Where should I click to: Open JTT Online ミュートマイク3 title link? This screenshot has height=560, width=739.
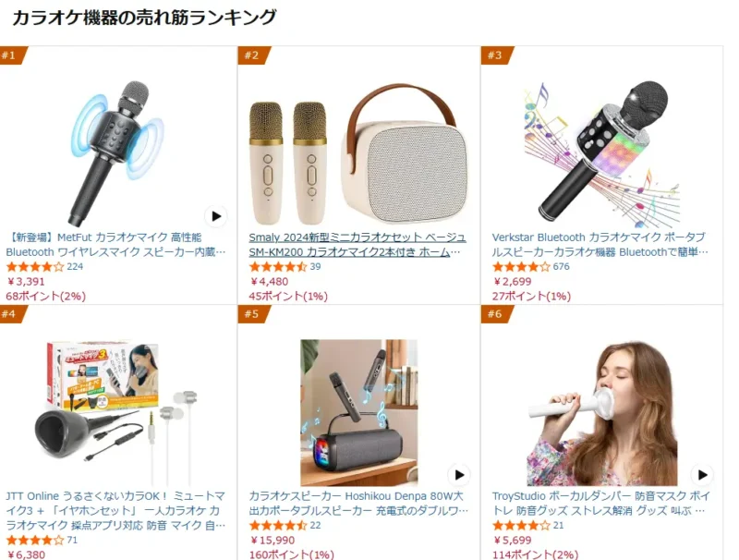[x=116, y=510]
